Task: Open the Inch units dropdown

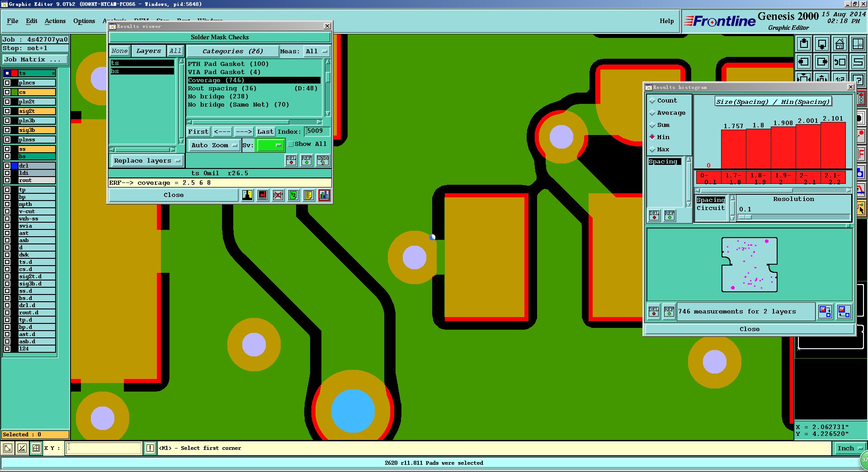Action: pyautogui.click(x=849, y=448)
